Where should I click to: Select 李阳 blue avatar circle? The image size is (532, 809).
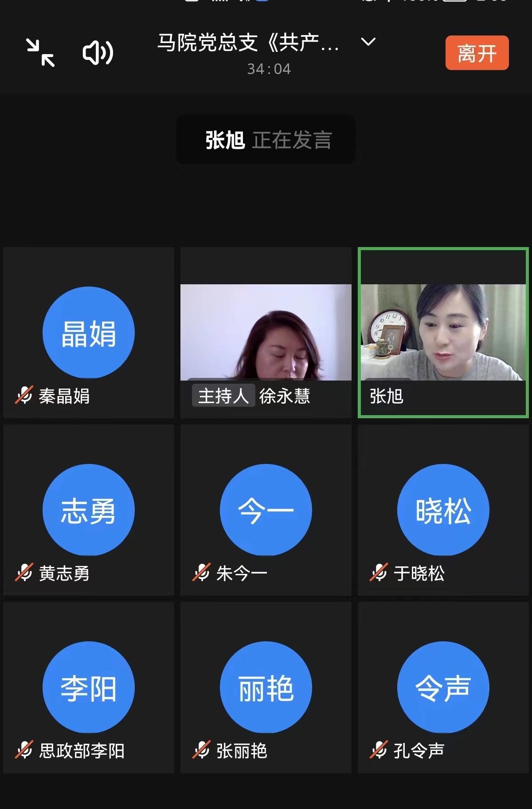coord(89,687)
